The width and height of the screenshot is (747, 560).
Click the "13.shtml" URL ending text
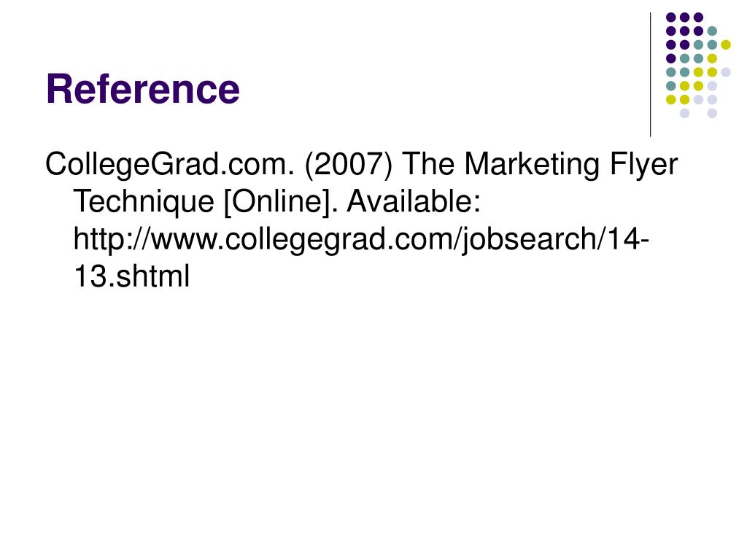[131, 276]
